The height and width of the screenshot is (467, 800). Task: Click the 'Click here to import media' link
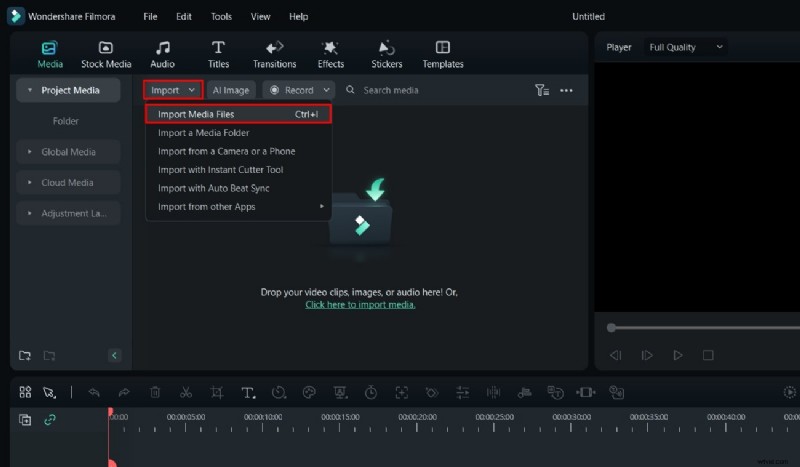pos(360,305)
